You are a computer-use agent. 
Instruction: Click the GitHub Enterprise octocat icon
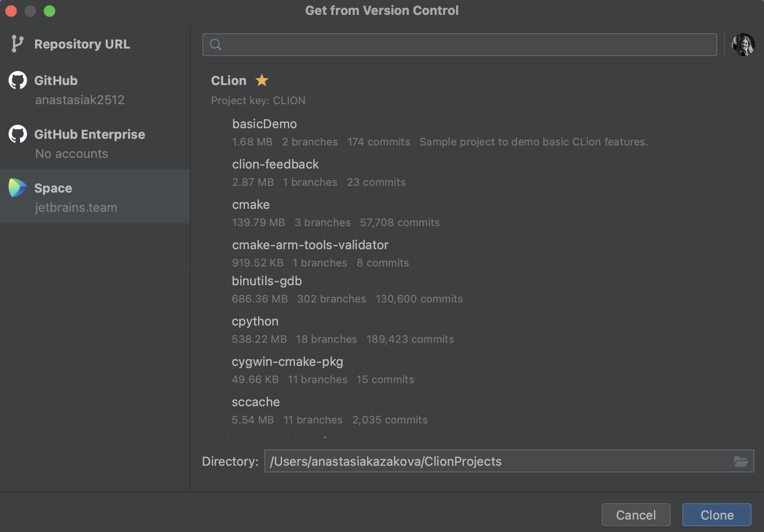tap(18, 134)
